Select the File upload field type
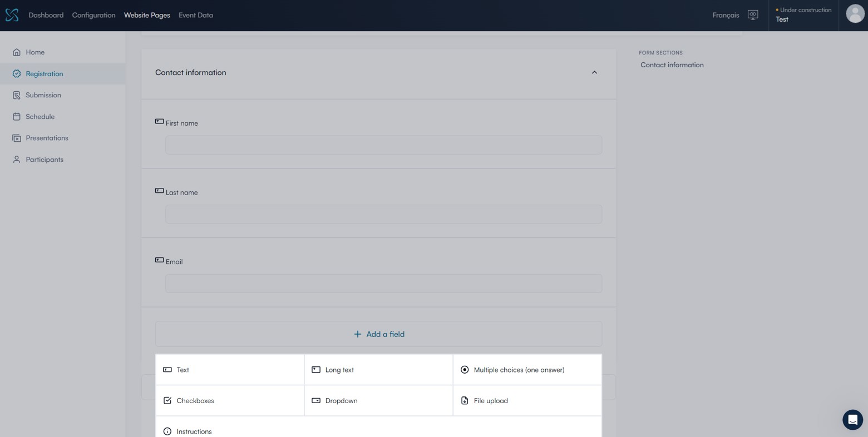This screenshot has width=868, height=437. [527, 400]
